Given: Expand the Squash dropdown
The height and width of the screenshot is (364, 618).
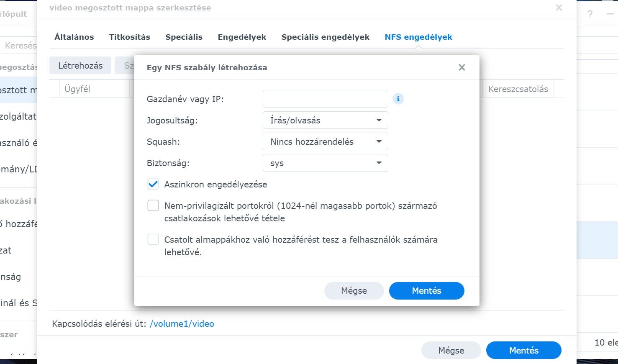Looking at the screenshot, I should coord(326,141).
